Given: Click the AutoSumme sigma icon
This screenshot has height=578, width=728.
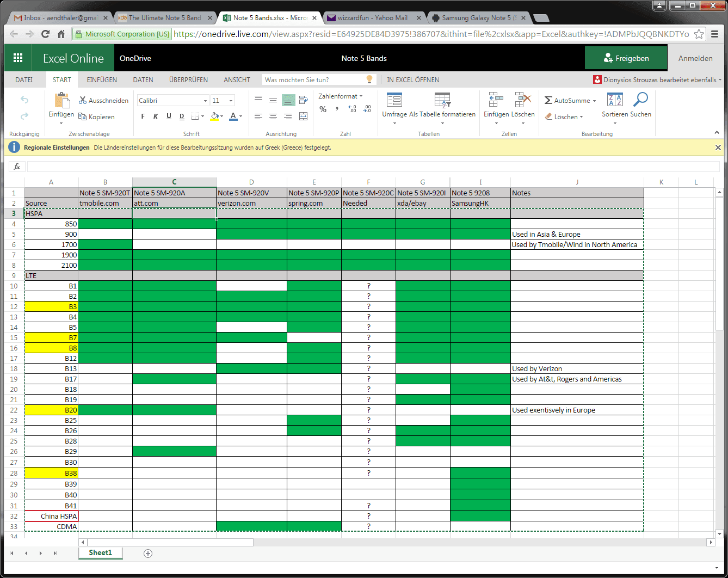Looking at the screenshot, I should click(x=549, y=101).
